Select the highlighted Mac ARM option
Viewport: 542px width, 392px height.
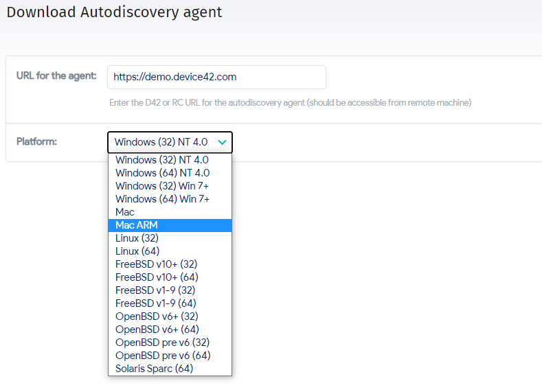(170, 225)
